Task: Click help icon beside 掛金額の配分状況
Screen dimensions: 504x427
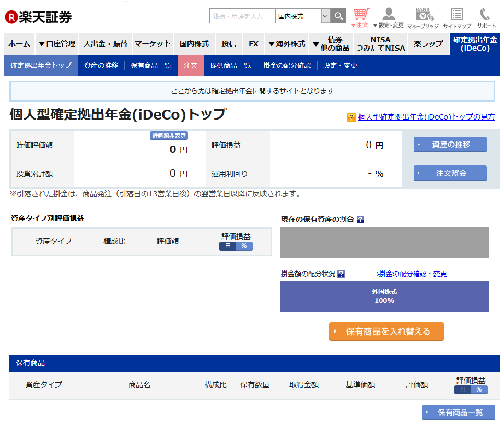Action: pos(341,274)
